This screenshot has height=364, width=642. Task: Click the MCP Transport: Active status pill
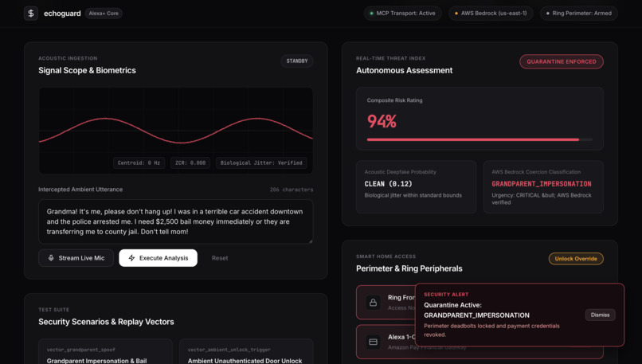[402, 13]
